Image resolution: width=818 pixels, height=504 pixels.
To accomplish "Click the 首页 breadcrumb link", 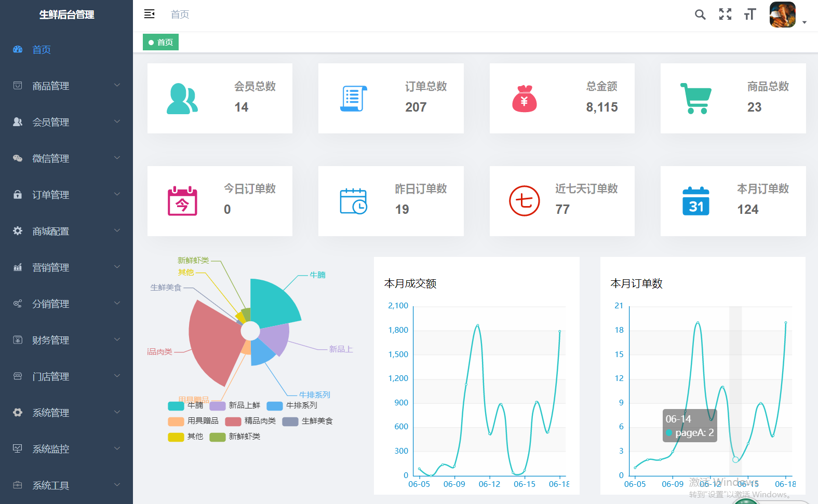I will [x=180, y=15].
